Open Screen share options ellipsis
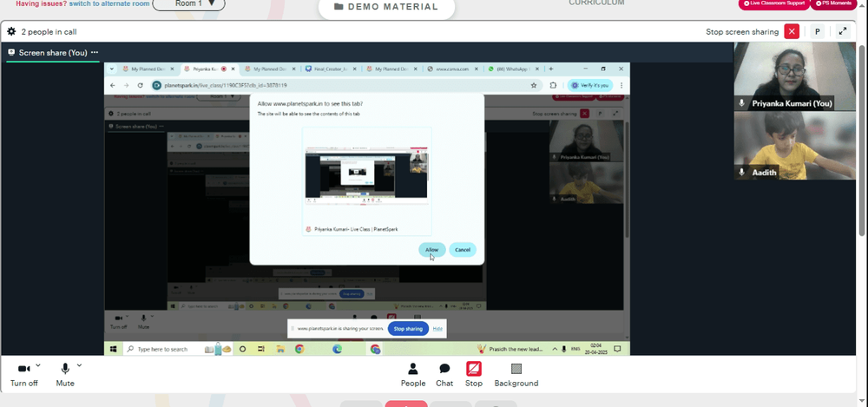Screen dimensions: 868x407 (x=95, y=53)
